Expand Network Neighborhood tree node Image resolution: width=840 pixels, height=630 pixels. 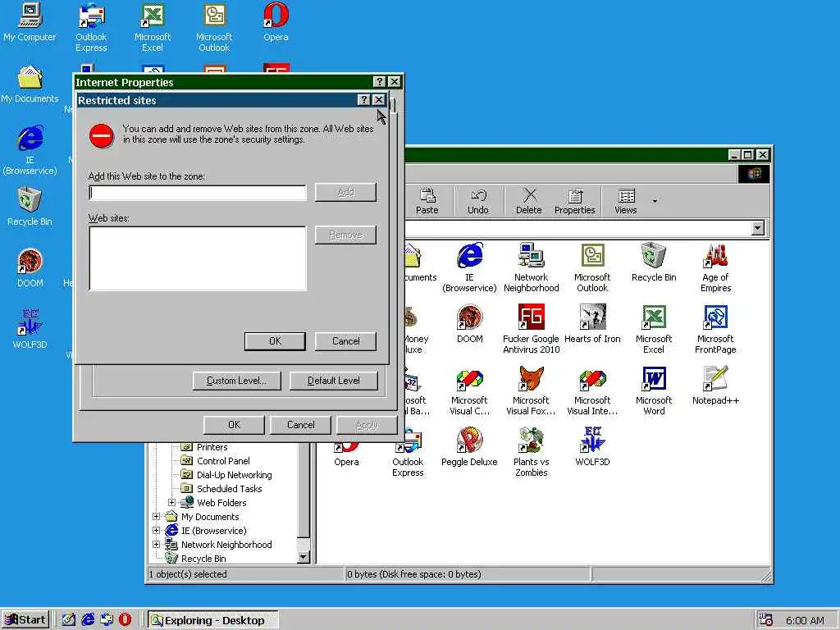pyautogui.click(x=156, y=545)
